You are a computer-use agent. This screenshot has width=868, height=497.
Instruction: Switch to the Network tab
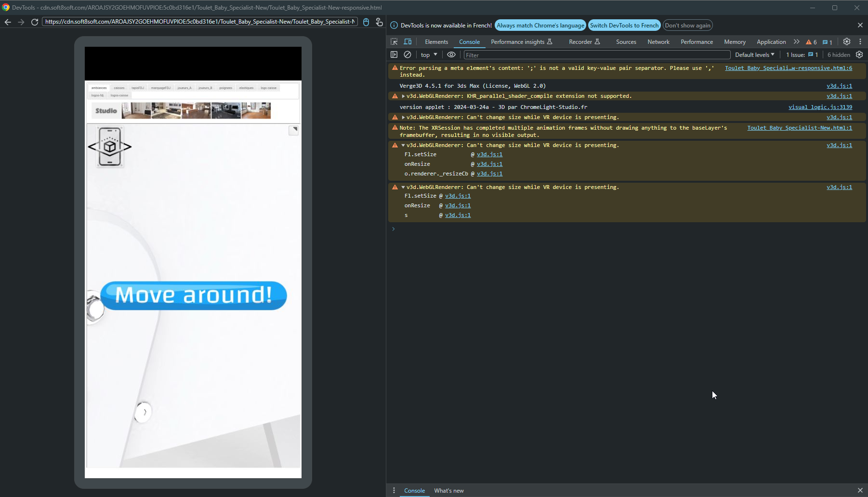(x=658, y=42)
